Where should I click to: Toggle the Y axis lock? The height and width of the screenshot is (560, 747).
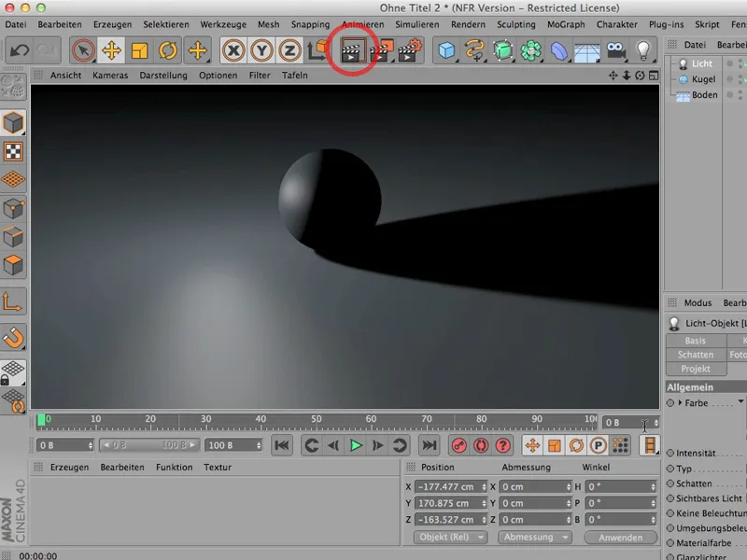tap(261, 50)
